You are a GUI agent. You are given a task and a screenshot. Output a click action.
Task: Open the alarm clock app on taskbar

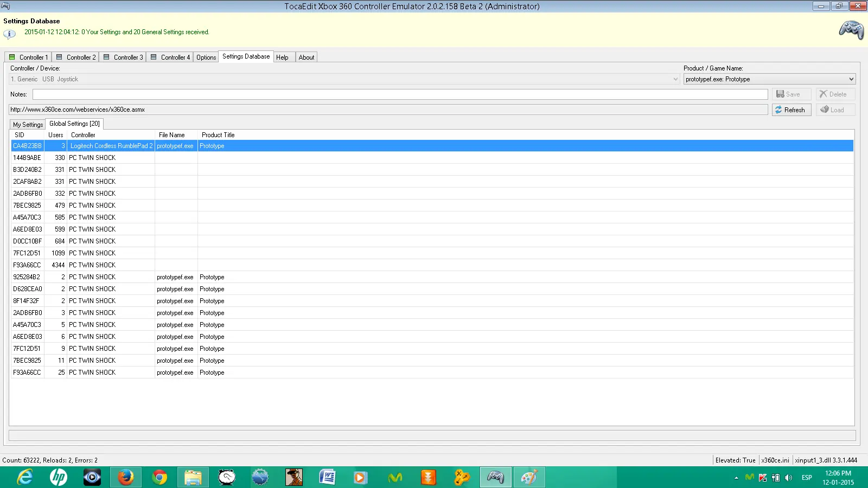227,477
